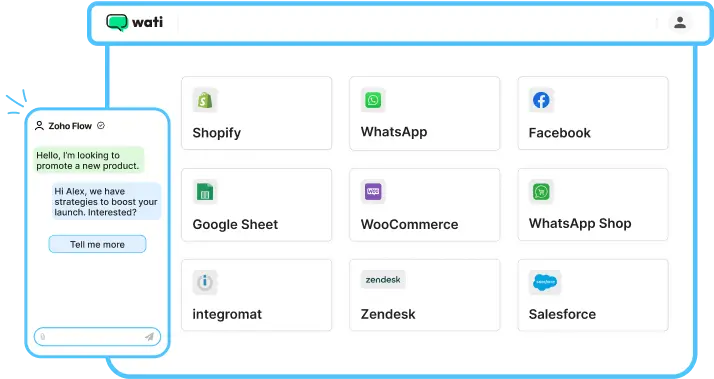714x379 pixels.
Task: Click the wati logo
Action: (x=134, y=22)
